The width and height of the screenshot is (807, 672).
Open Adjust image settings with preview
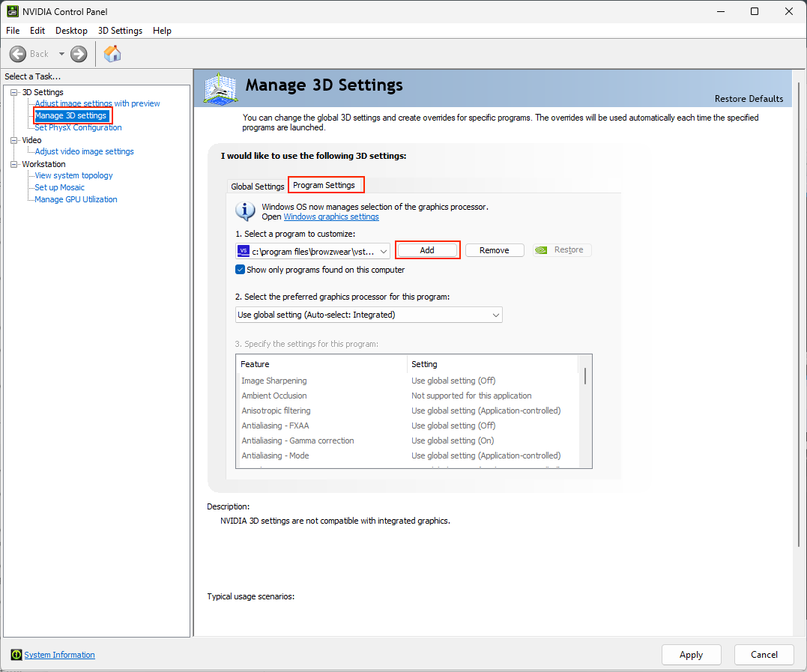pyautogui.click(x=97, y=103)
